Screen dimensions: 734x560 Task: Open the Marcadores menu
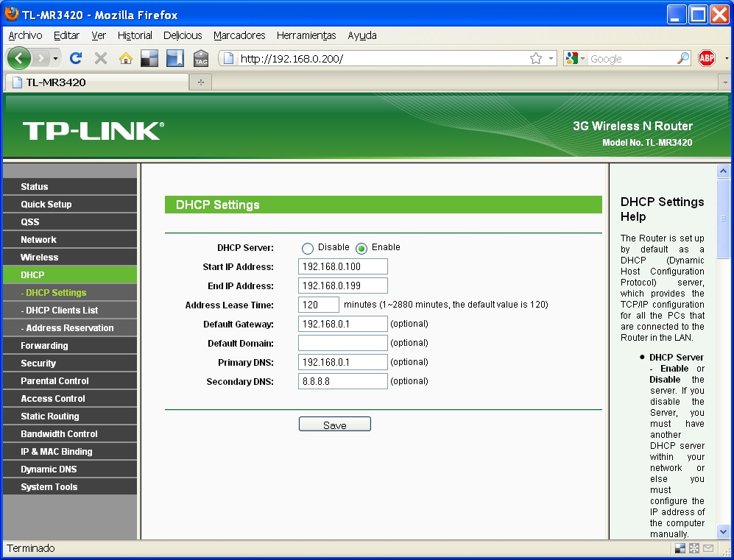click(x=239, y=35)
